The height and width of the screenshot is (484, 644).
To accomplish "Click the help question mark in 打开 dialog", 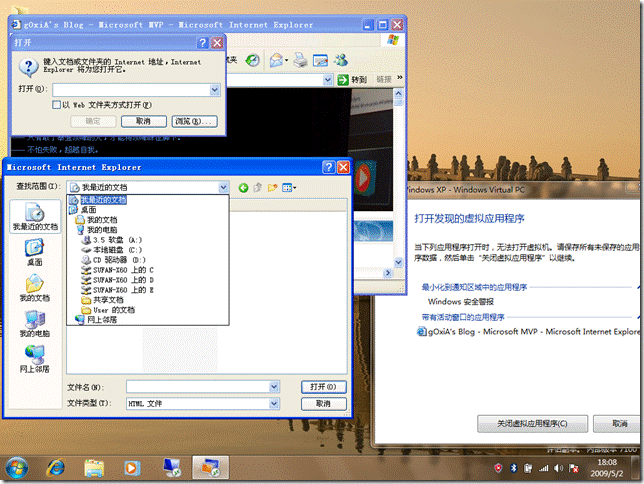I will click(x=203, y=43).
